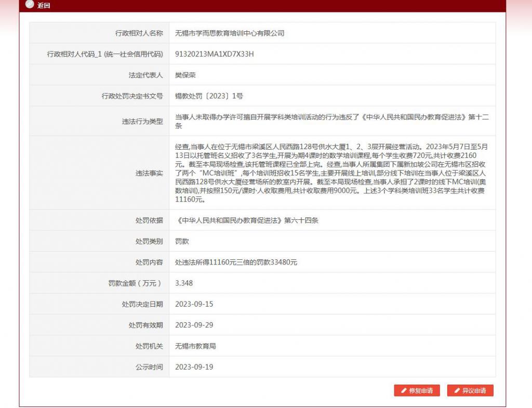532x408 pixels.
Task: Click 处违法所得11160元三倍的罚款33480元 text
Action: click(236, 262)
